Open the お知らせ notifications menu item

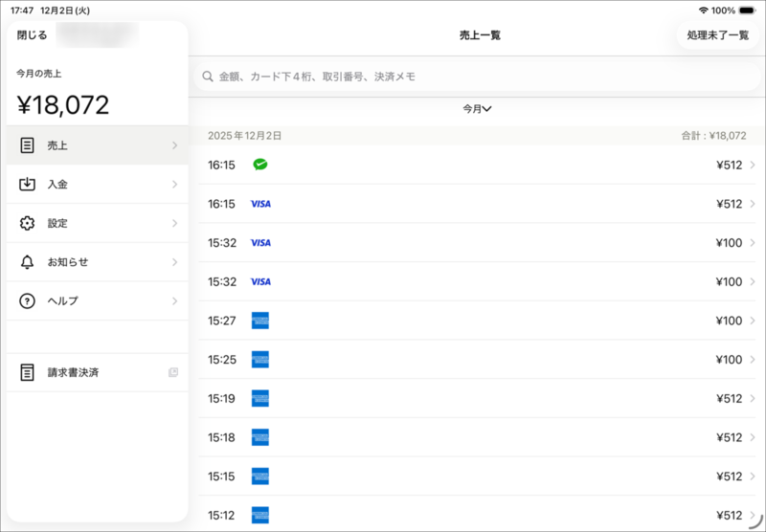(x=98, y=262)
